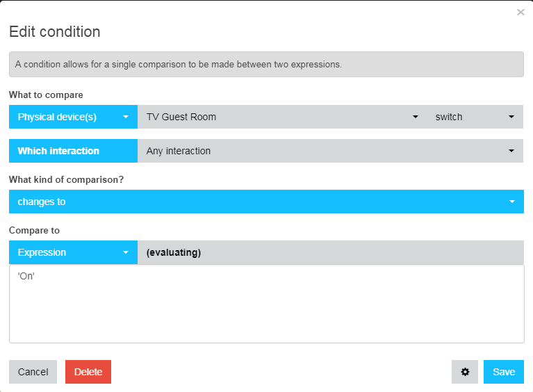Close the Edit condition dialog

click(520, 13)
